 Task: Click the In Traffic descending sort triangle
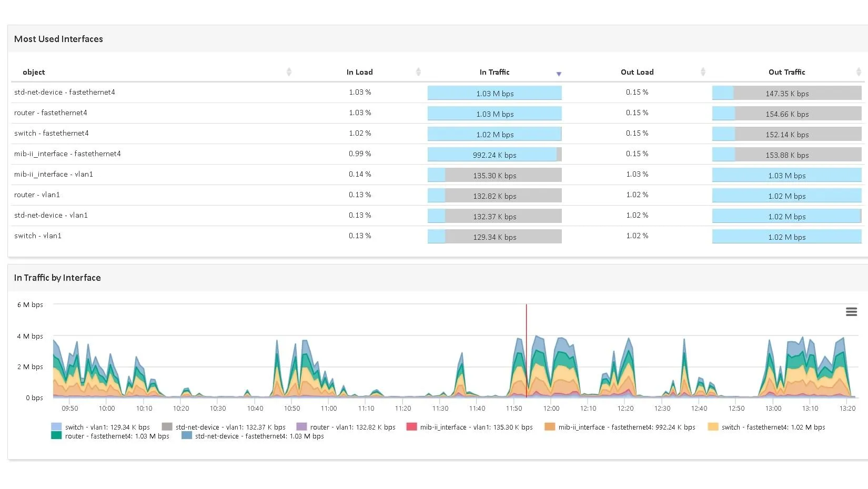pyautogui.click(x=559, y=73)
